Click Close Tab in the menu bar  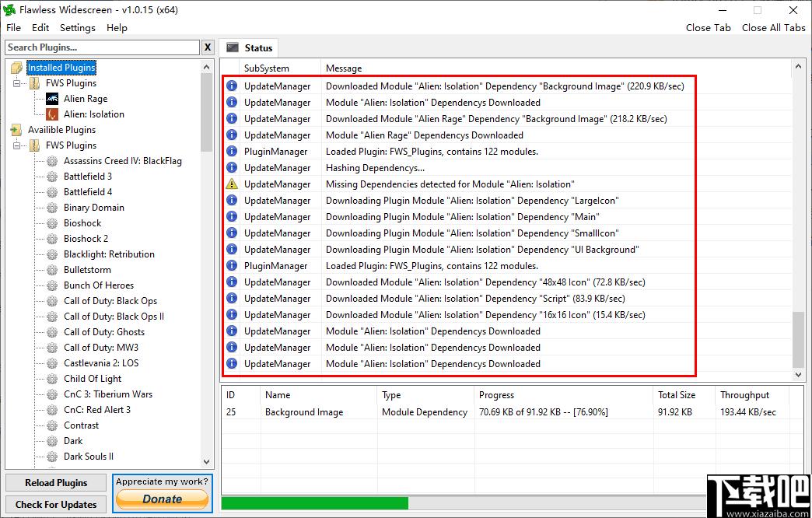708,28
